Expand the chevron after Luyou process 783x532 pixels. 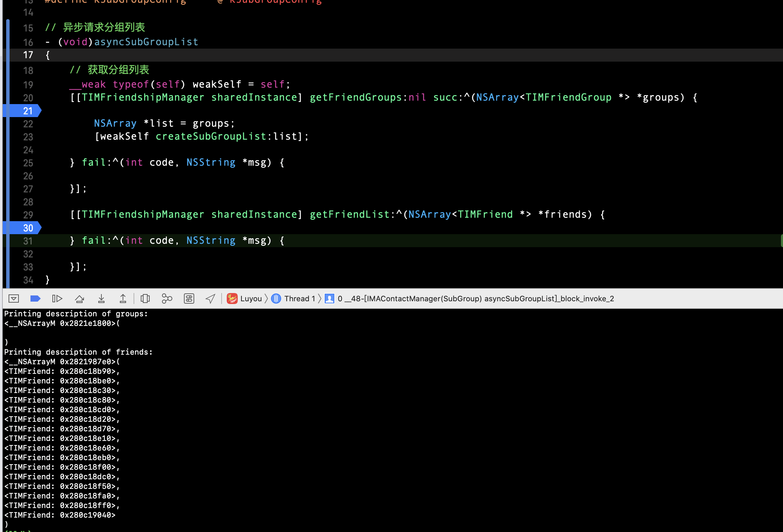266,299
